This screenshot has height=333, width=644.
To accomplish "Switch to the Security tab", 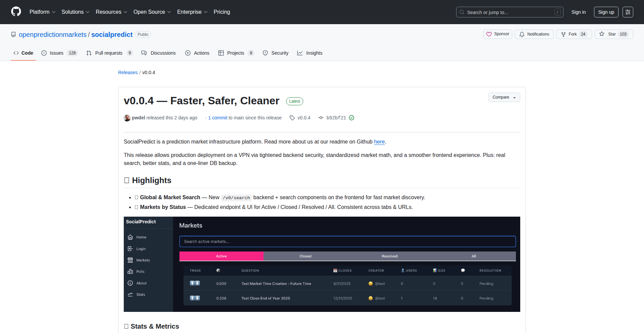I will (x=276, y=53).
